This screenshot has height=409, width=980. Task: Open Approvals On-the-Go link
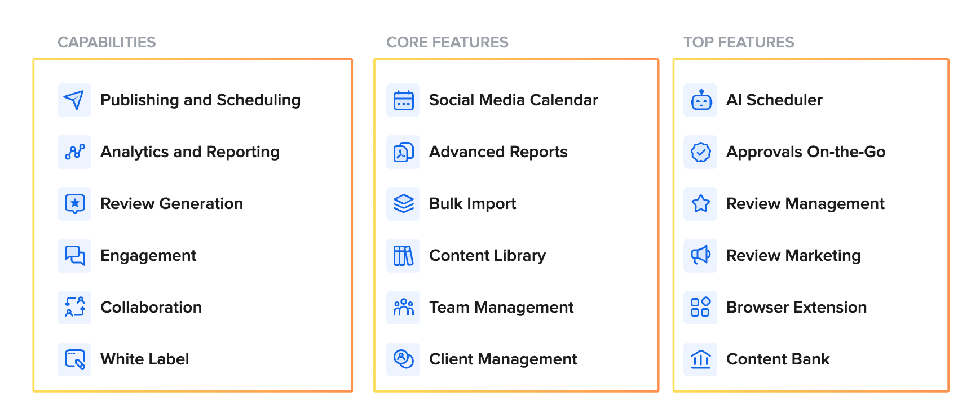806,152
